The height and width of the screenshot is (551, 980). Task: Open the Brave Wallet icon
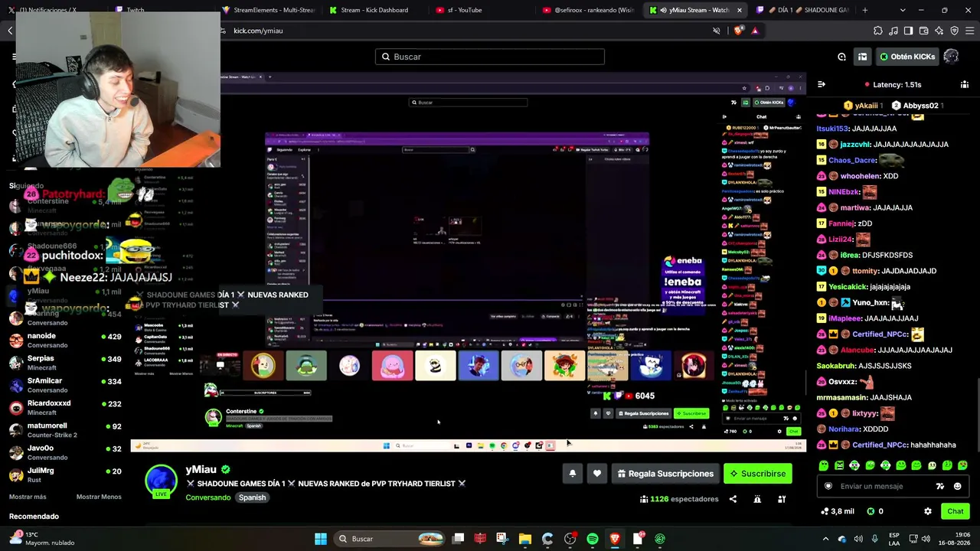point(923,31)
